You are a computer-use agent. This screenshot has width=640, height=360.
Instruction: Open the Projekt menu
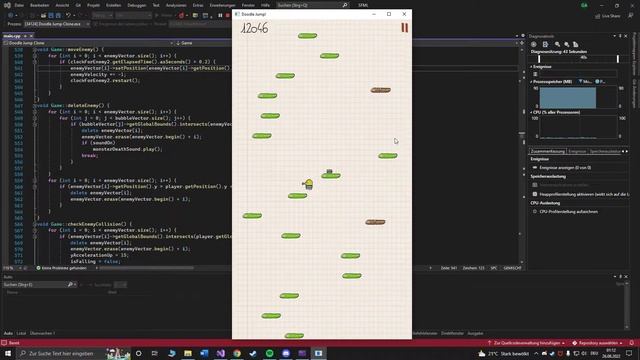point(93,5)
